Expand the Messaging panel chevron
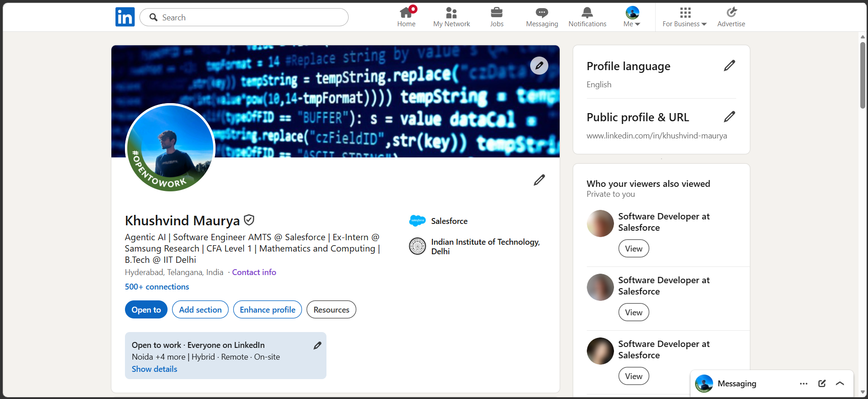Image resolution: width=868 pixels, height=399 pixels. tap(840, 384)
